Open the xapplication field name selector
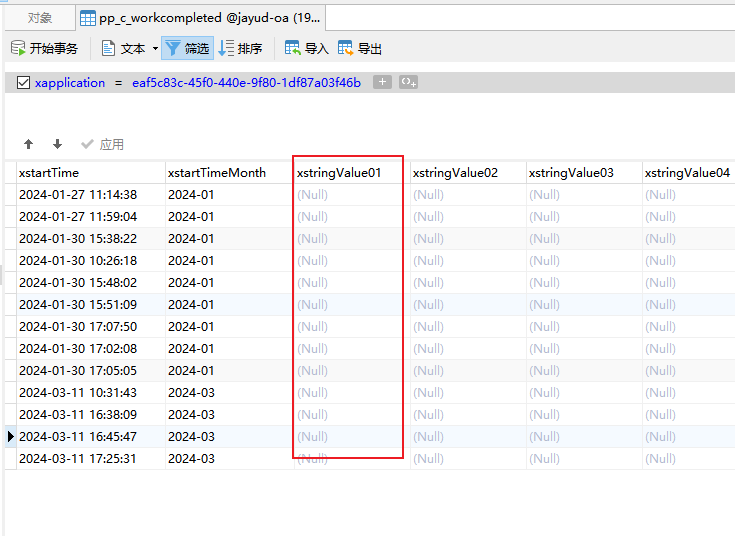Viewport: 735px width, 536px height. (x=70, y=83)
